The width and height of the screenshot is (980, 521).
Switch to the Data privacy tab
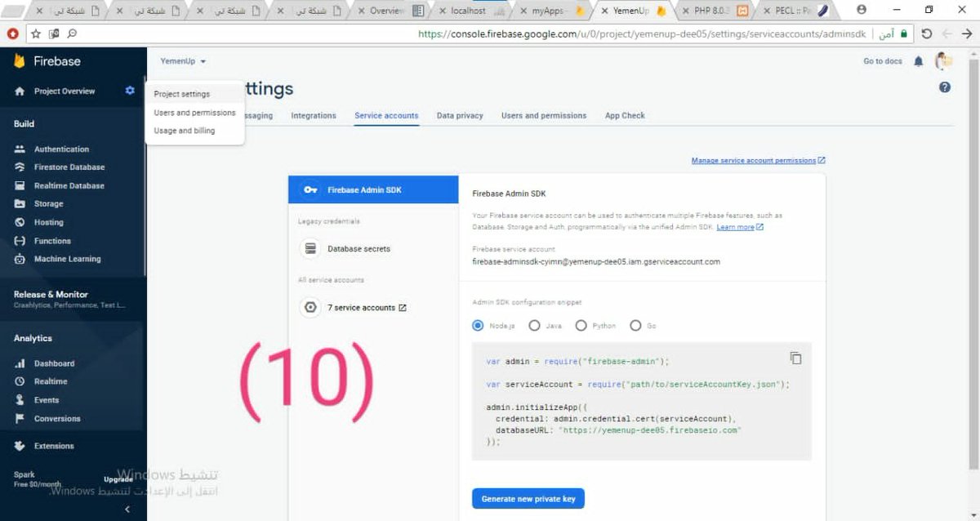point(460,116)
